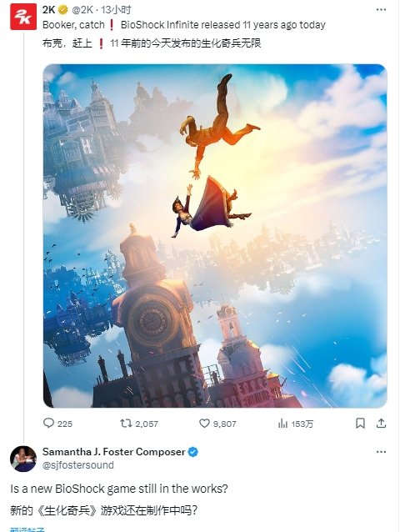Click the share upload icon on the post
The height and width of the screenshot is (532, 400).
click(x=381, y=423)
